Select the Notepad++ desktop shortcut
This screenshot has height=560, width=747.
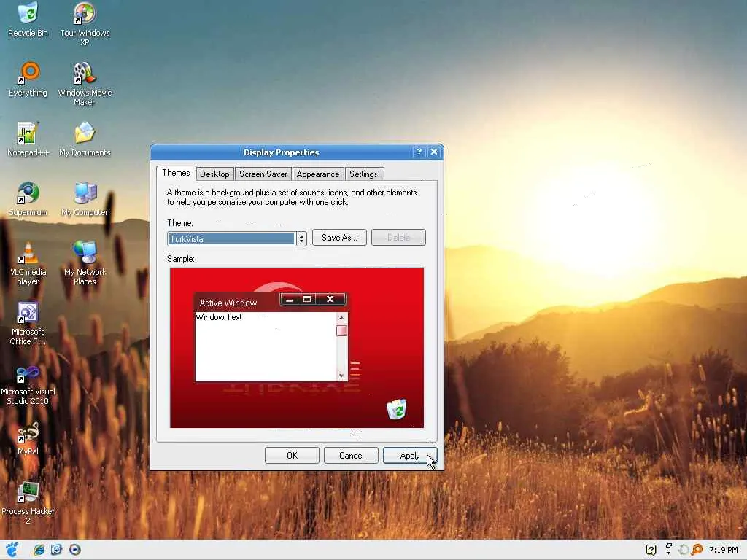[x=28, y=139]
